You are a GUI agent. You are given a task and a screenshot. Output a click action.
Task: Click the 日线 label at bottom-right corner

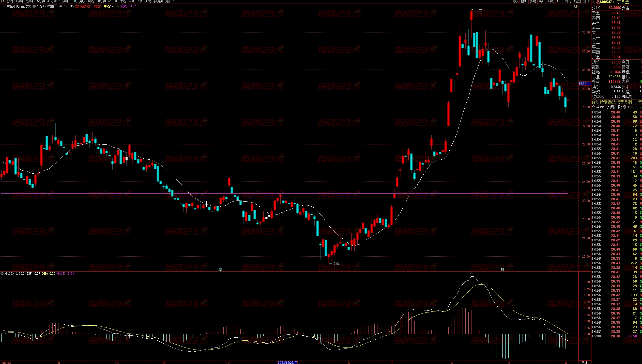[x=584, y=362]
